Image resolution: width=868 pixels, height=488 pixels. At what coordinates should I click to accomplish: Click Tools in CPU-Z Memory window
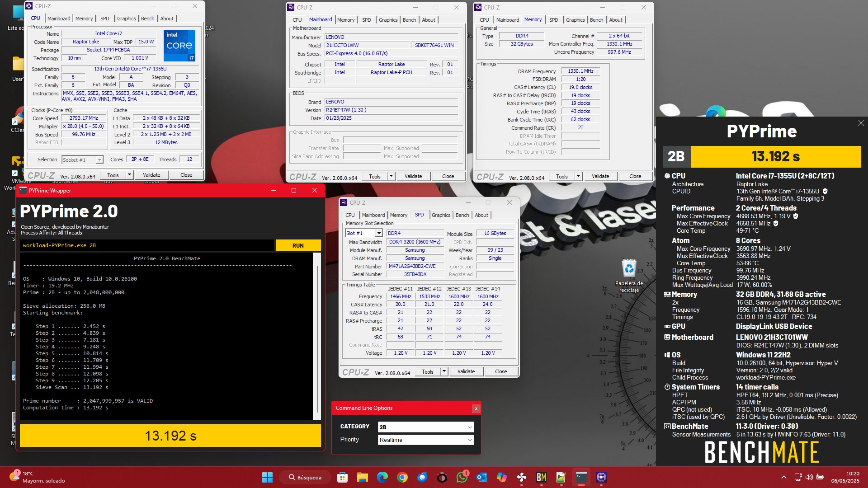561,176
